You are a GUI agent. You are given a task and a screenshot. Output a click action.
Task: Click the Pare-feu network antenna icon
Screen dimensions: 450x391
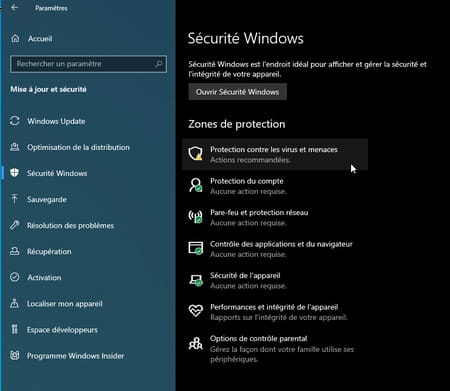(x=195, y=217)
